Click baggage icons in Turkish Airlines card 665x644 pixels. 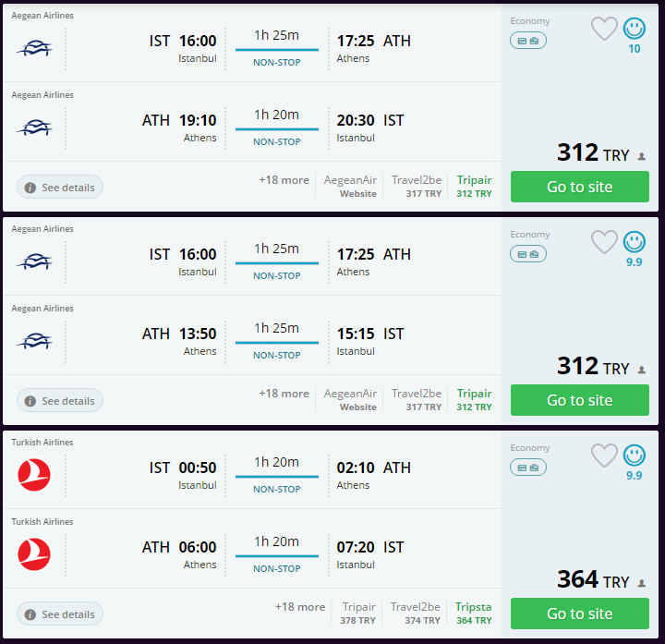[528, 467]
